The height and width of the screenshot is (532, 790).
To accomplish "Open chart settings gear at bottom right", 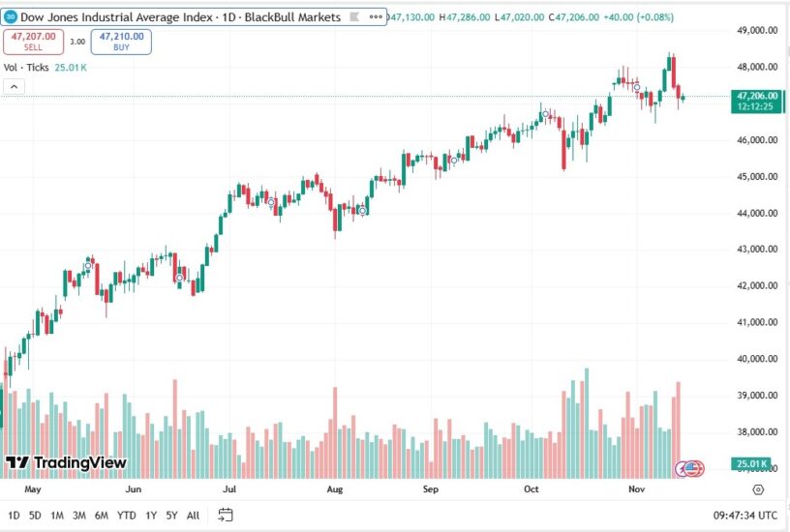I will 759,490.
